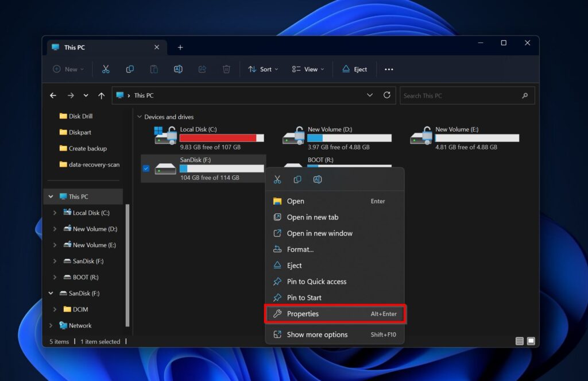Screen dimensions: 588x381
Task: Select the Cut icon in the toolbar
Action: [106, 69]
